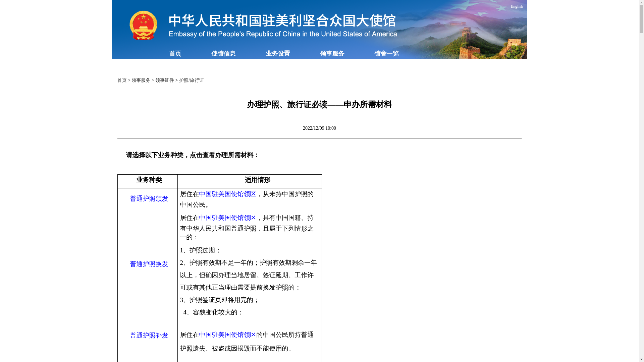The image size is (644, 362).
Task: Click the text 3、护照签证页即将用完；
Action: click(219, 300)
